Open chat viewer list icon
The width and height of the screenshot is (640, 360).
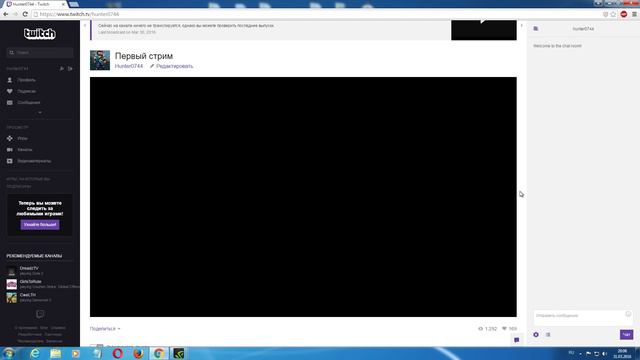click(x=548, y=335)
